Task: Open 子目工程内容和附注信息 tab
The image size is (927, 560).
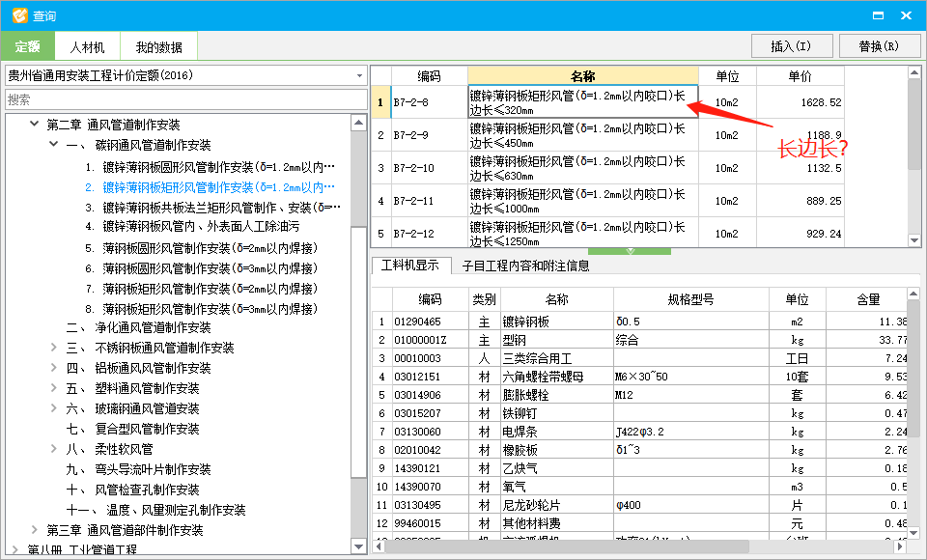Action: [x=525, y=266]
